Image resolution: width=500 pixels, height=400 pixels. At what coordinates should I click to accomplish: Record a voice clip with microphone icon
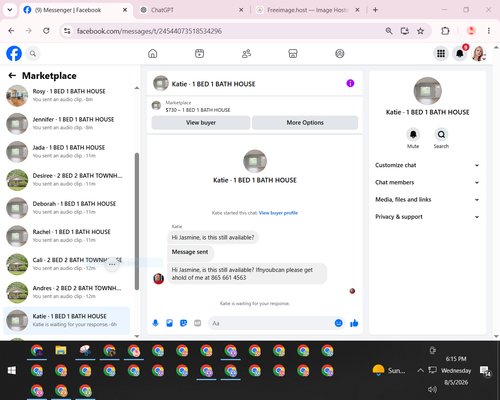click(155, 323)
